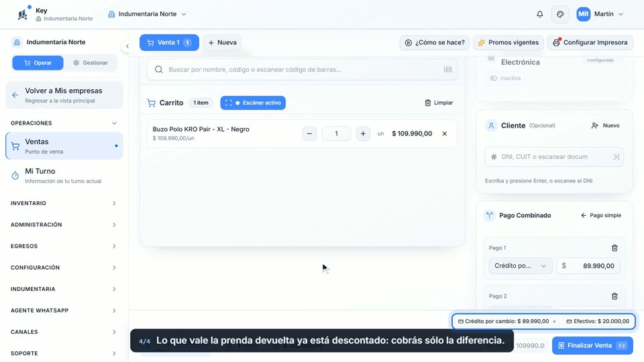Image resolution: width=644 pixels, height=362 pixels.
Task: Open the notifications bell
Action: (539, 14)
